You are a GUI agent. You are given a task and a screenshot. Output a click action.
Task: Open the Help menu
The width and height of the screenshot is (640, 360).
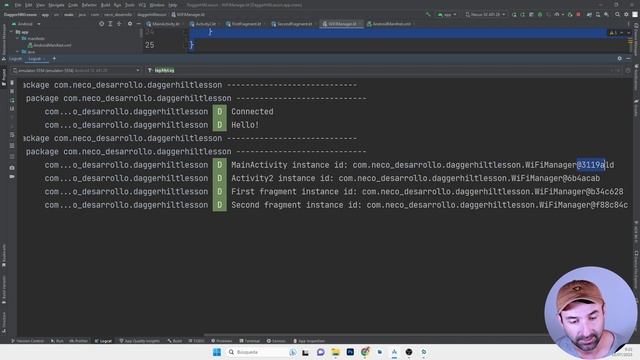pos(173,5)
